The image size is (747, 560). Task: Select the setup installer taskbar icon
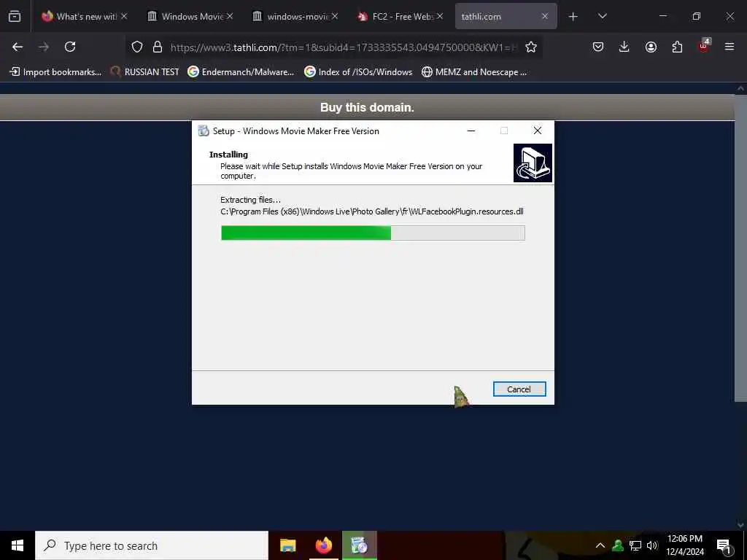360,545
